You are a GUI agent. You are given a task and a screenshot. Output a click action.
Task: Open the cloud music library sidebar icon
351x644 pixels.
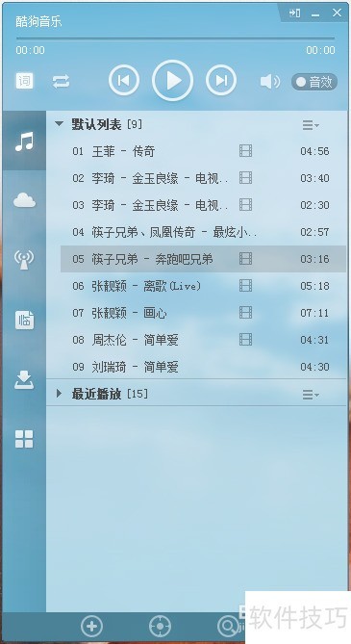24,200
